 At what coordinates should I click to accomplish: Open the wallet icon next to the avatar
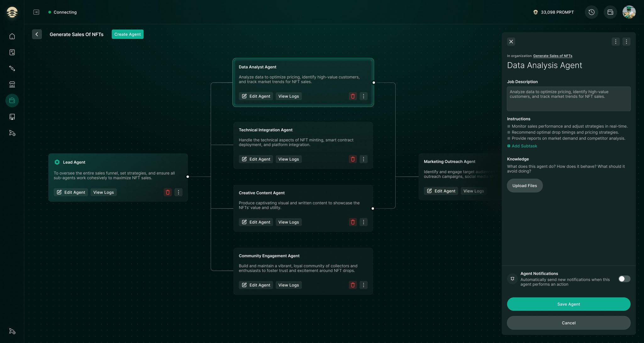[x=610, y=12]
